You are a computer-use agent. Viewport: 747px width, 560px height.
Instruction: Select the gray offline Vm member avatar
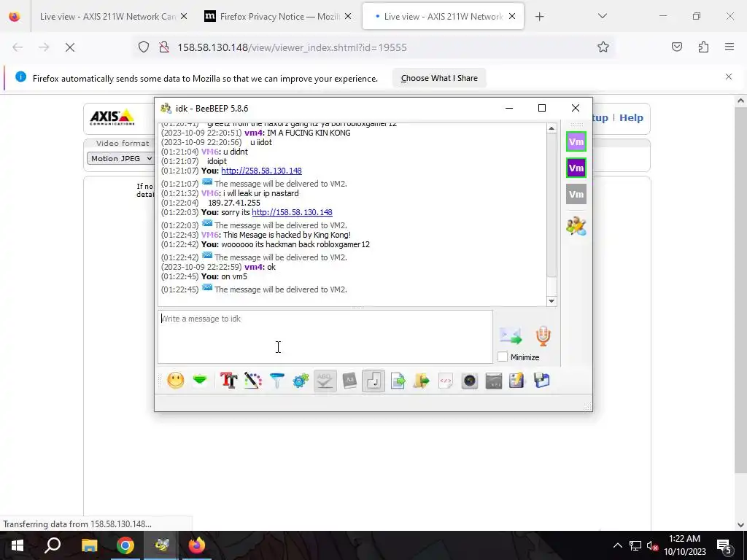tap(576, 194)
